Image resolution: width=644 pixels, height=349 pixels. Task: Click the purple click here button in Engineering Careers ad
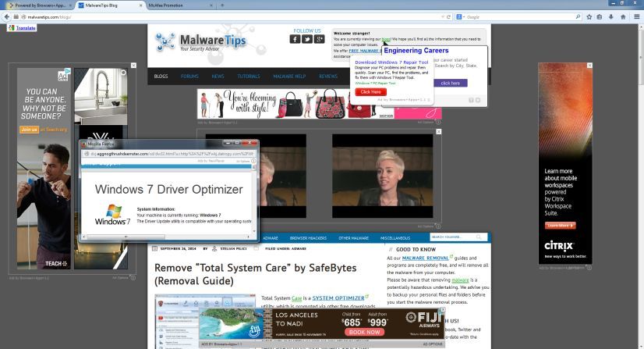point(450,83)
